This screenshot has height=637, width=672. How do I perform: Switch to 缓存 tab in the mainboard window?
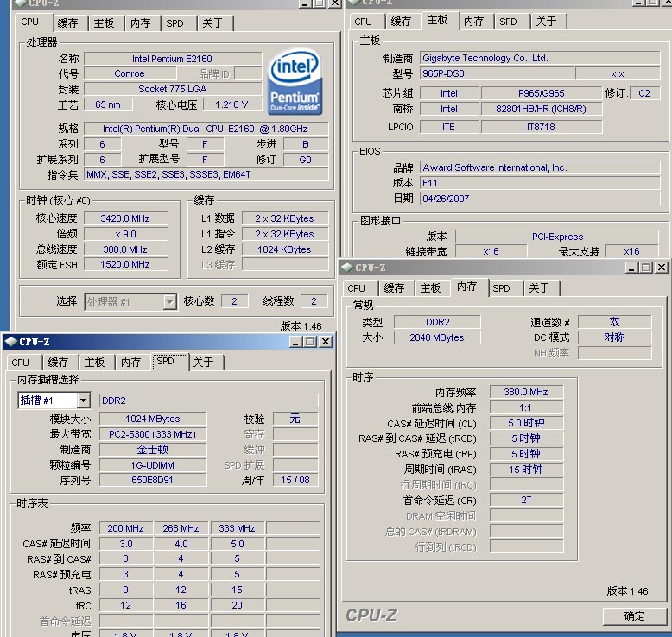pos(401,22)
